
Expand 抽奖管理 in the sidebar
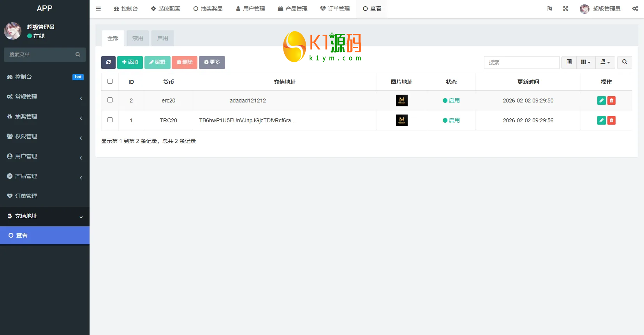[x=45, y=116]
